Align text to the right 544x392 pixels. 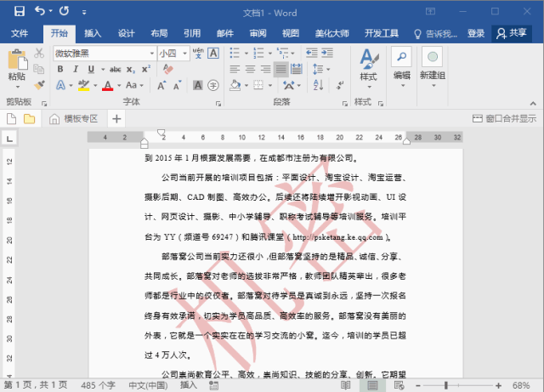266,69
